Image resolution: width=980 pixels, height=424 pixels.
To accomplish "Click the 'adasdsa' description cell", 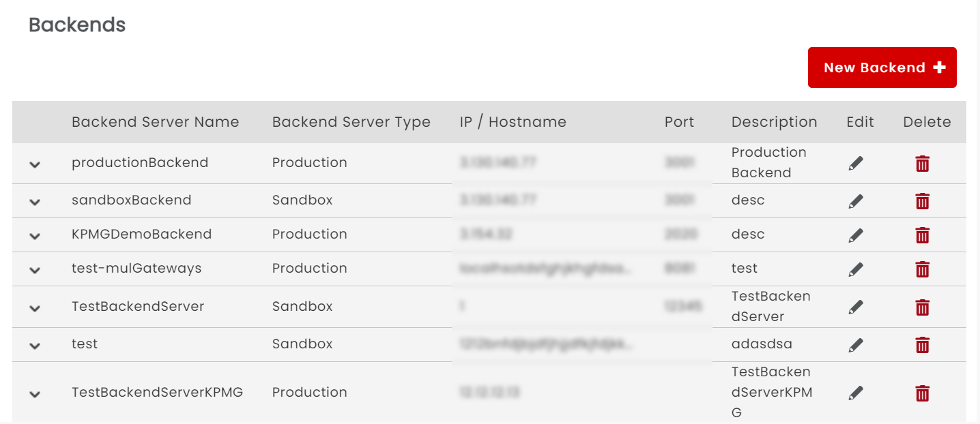I will point(762,344).
